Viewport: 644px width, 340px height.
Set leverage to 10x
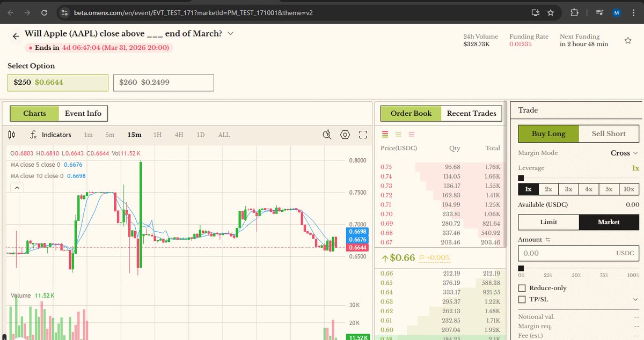click(629, 189)
